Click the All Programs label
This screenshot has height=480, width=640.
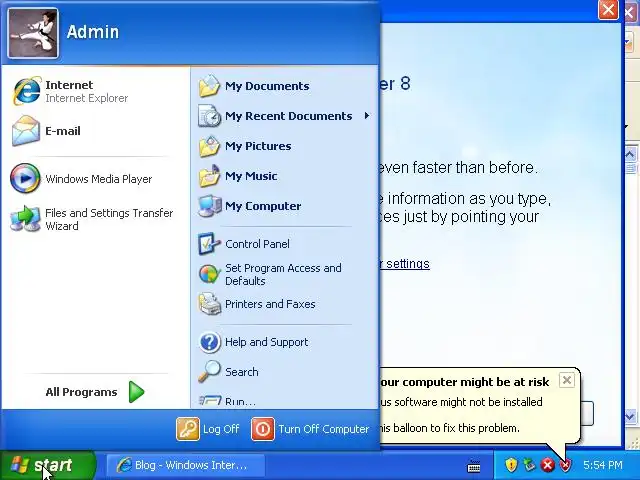pyautogui.click(x=81, y=392)
